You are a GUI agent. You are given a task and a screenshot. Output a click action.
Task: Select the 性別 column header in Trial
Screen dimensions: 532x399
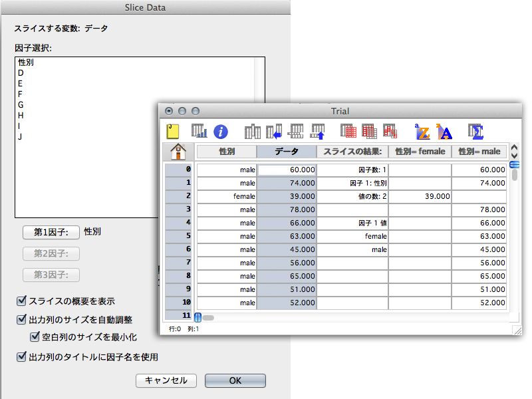point(227,152)
